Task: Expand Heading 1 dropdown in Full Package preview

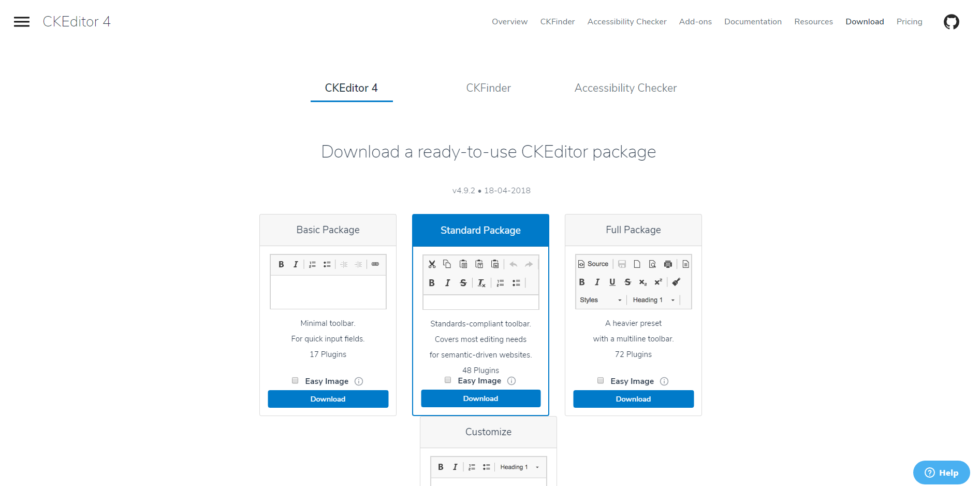Action: click(x=654, y=300)
